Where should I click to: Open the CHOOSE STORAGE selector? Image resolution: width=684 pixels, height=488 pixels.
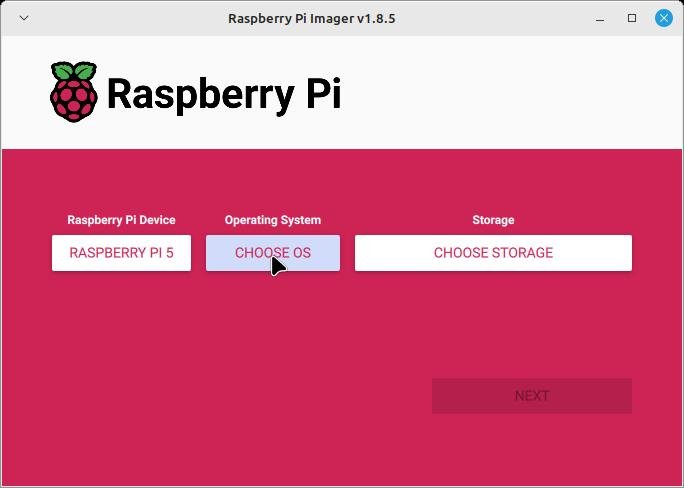tap(493, 253)
